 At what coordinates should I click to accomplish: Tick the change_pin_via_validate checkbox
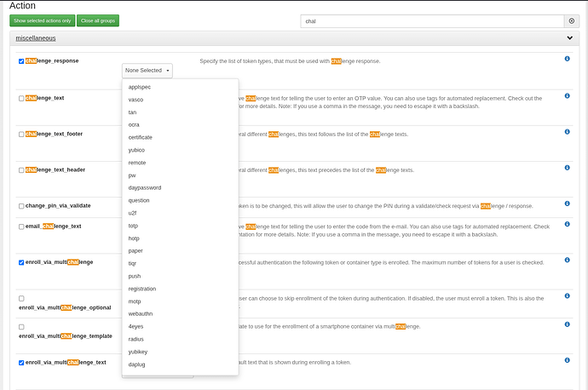coord(21,206)
